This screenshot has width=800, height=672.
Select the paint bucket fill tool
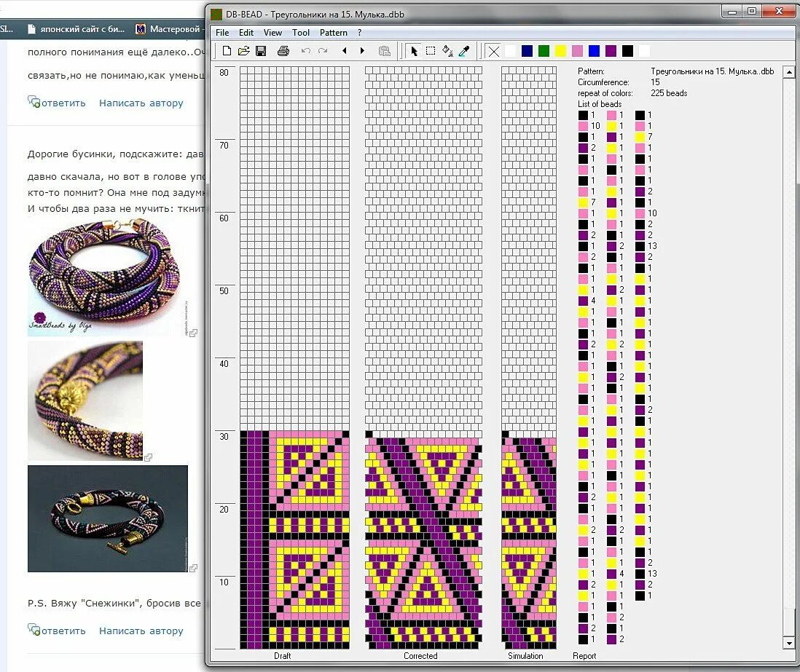[447, 51]
